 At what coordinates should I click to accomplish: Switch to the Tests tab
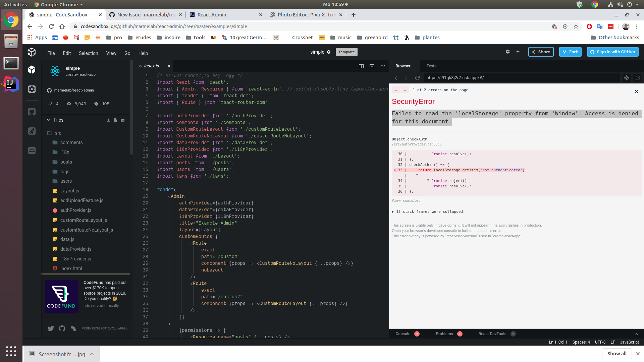tap(431, 66)
